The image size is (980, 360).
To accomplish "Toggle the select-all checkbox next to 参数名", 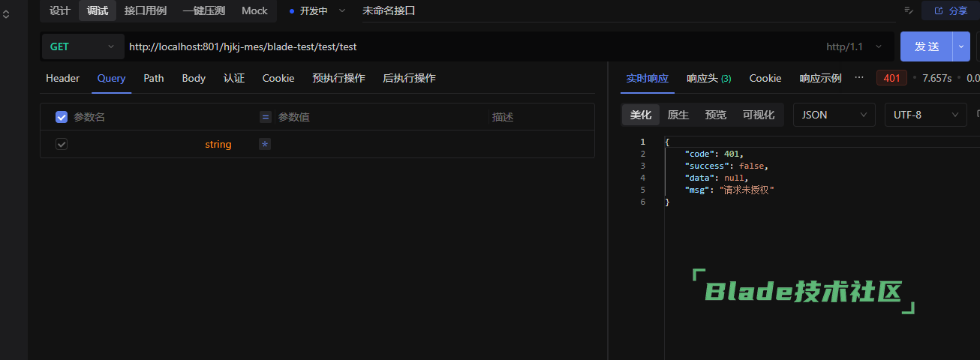I will click(62, 117).
